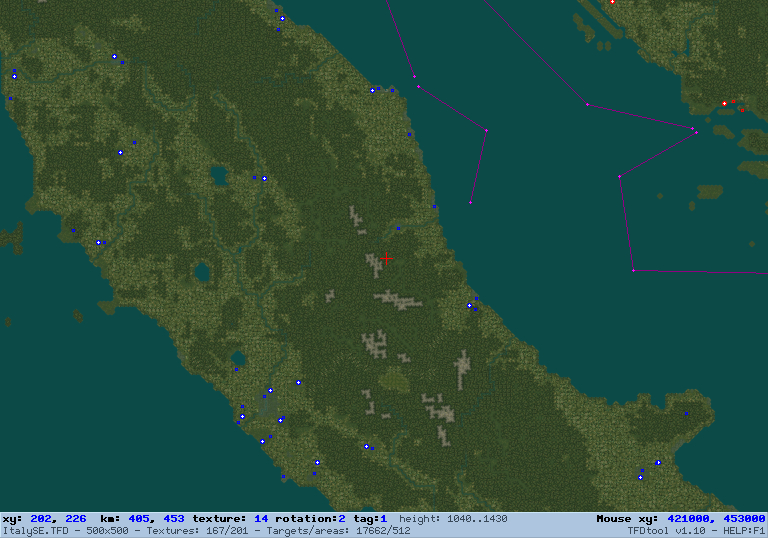Click the 'ItalySE.TFD - 500x500' file name text
768x538 pixels.
[x=66, y=531]
